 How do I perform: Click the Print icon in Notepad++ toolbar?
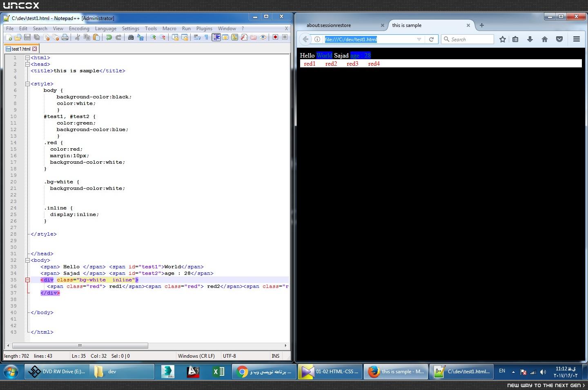[65, 38]
